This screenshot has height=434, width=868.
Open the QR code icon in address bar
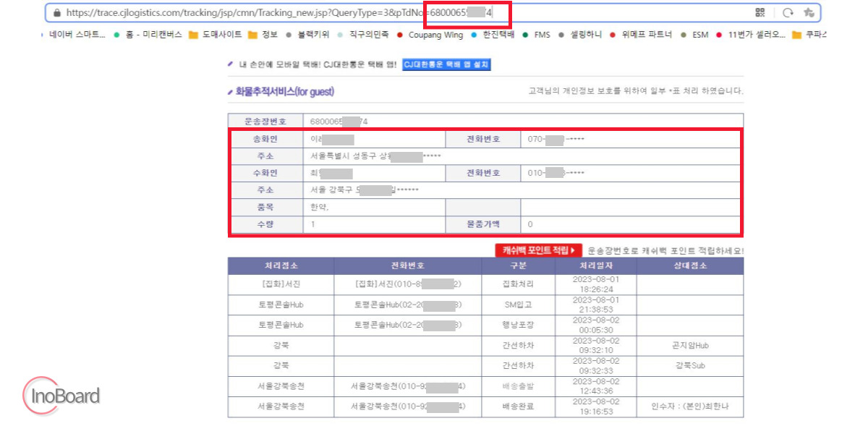(760, 12)
